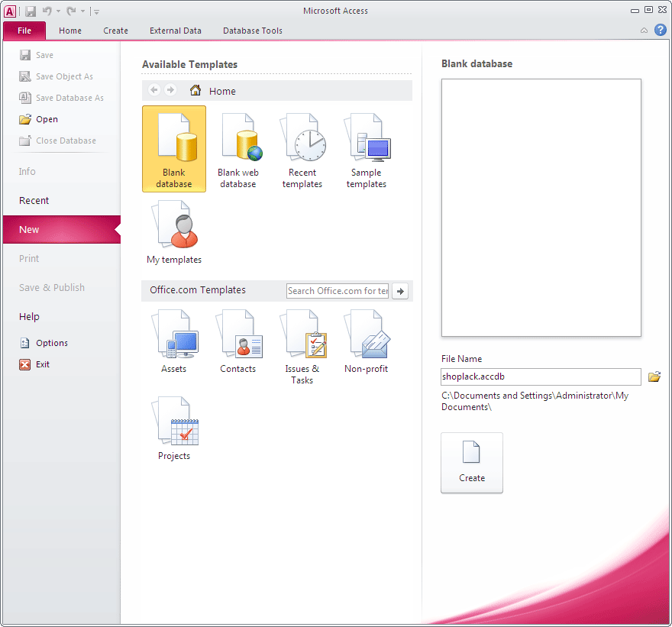The height and width of the screenshot is (627, 672).
Task: Switch to the External Data tab
Action: pyautogui.click(x=176, y=31)
